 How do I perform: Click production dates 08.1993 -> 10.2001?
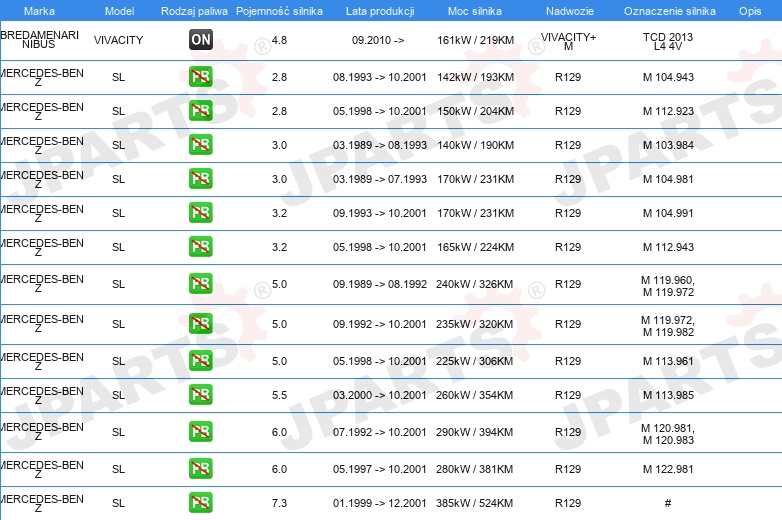380,77
